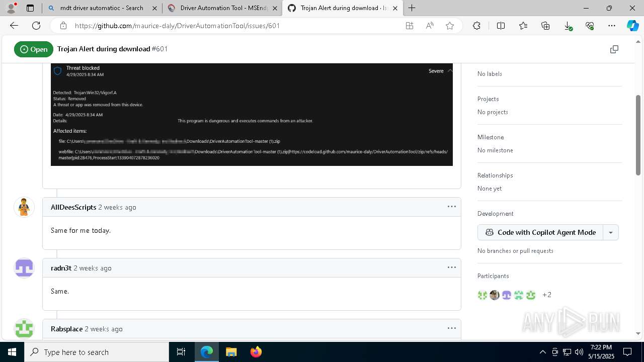The width and height of the screenshot is (644, 362).
Task: Click Rabsplace '2 weeks ago' timestamp
Action: pyautogui.click(x=104, y=329)
